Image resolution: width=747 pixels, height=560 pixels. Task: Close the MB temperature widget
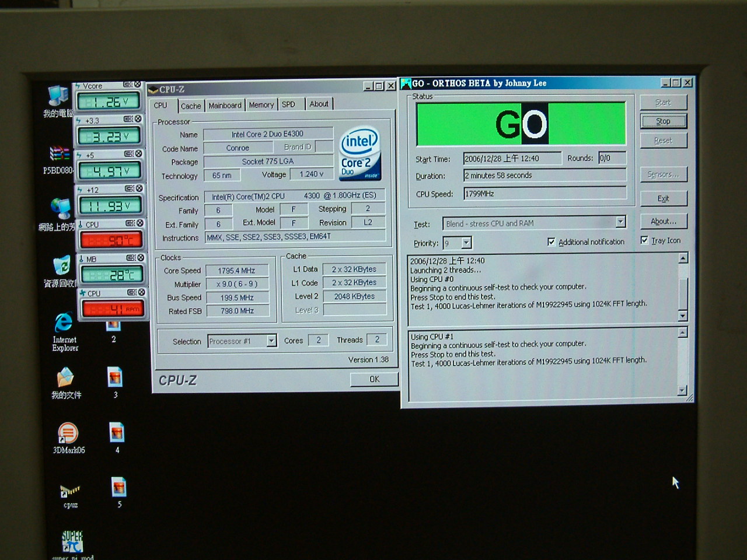[141, 257]
